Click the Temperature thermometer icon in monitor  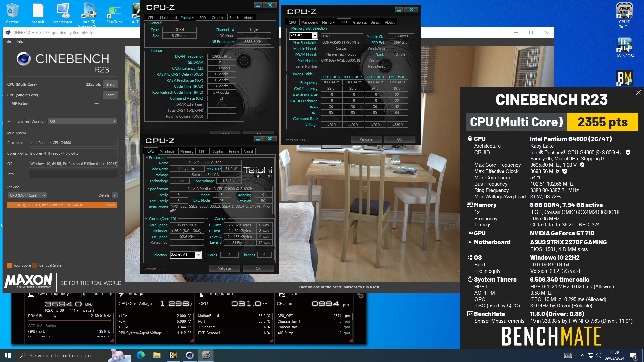click(x=201, y=295)
